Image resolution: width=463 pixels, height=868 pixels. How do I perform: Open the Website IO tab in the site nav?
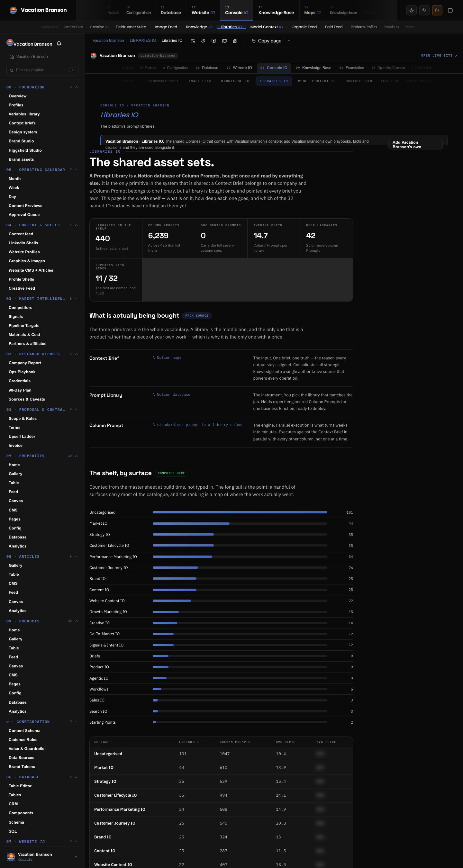click(239, 68)
